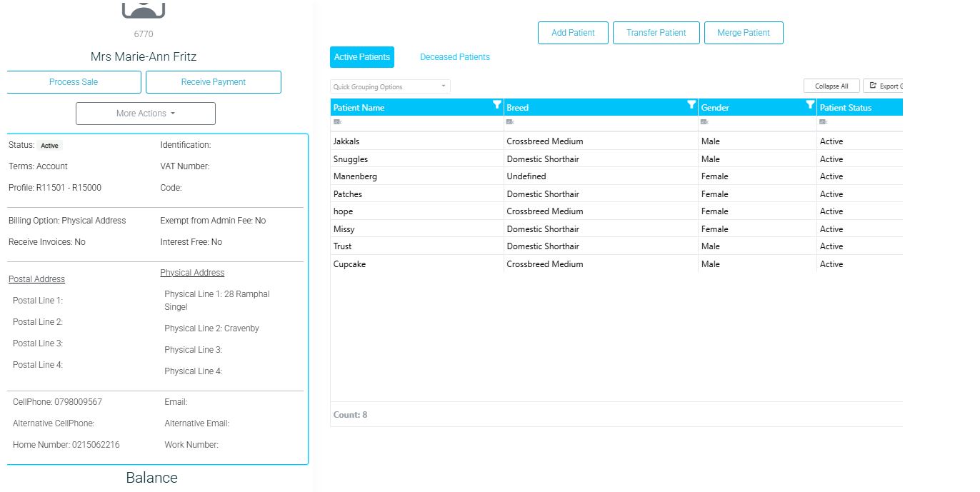The image size is (980, 492).
Task: Click the Merge Patient button
Action: click(x=744, y=33)
